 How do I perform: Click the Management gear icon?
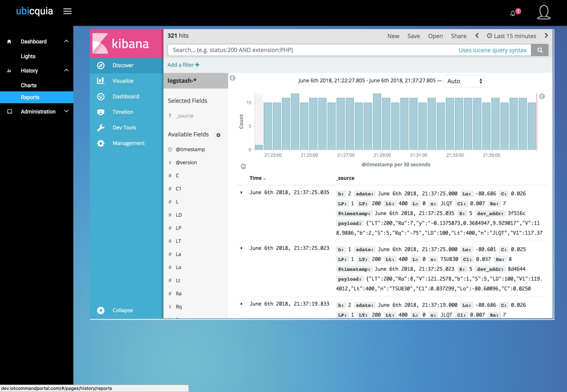pyautogui.click(x=101, y=143)
